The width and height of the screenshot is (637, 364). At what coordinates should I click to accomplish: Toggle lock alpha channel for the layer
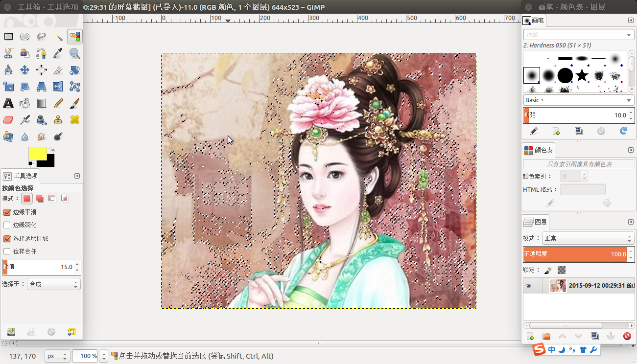[x=562, y=270]
